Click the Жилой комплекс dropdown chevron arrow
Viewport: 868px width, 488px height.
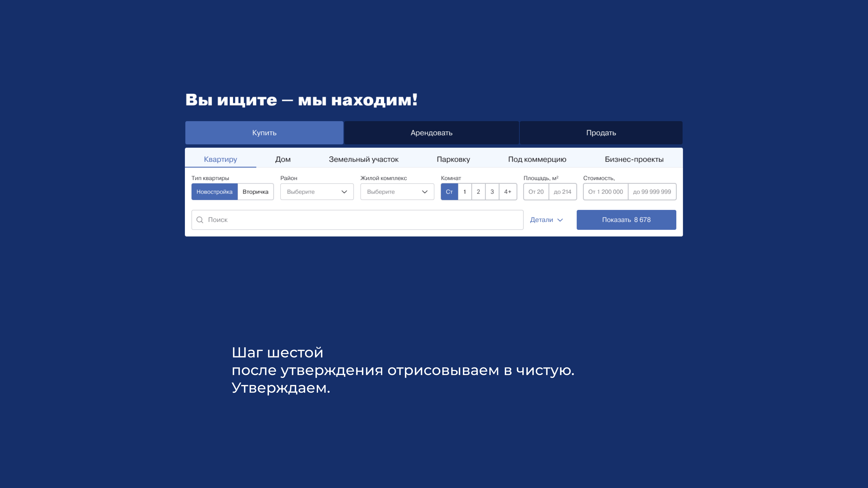tap(425, 192)
